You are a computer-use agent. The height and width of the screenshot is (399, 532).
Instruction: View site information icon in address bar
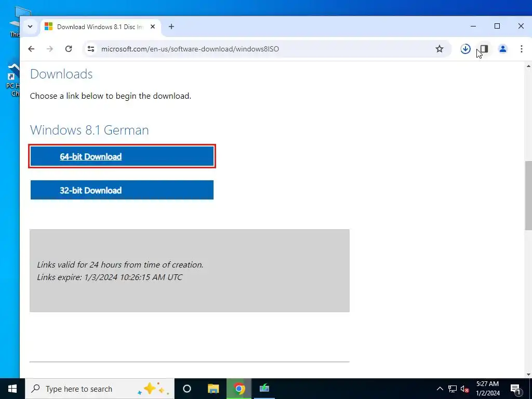(x=91, y=49)
